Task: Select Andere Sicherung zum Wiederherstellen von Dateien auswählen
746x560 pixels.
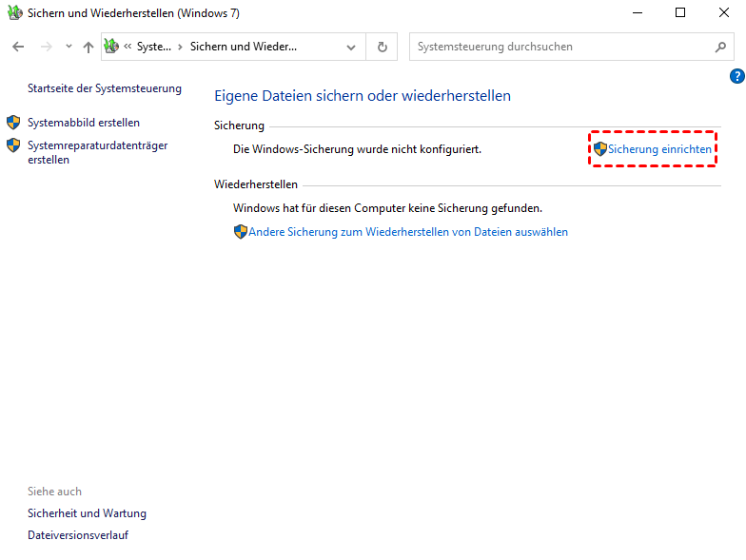Action: click(408, 232)
